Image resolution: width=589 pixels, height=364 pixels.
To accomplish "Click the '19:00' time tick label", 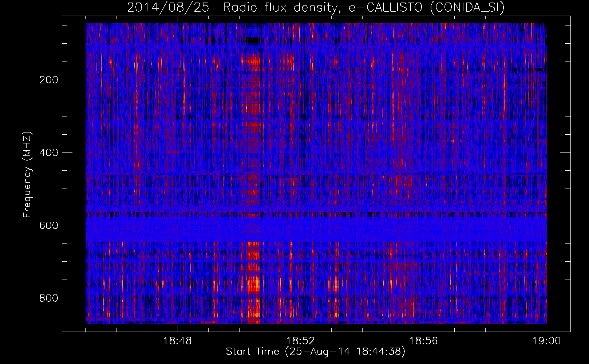I will click(546, 341).
